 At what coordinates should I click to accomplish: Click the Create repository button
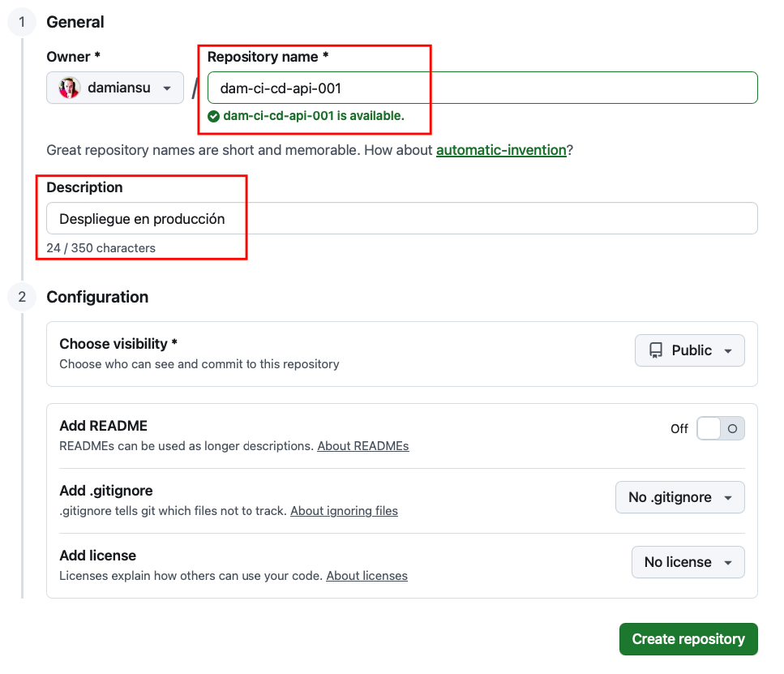tap(688, 639)
